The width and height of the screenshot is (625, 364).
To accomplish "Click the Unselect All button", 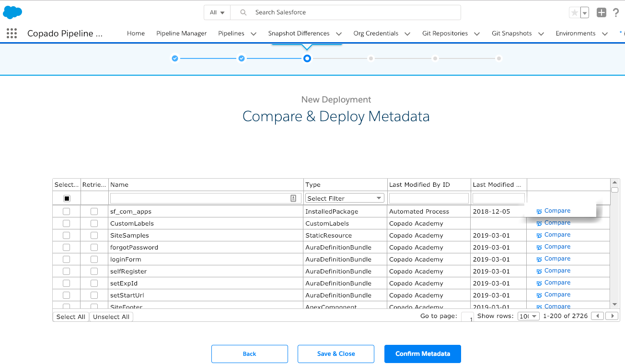I will (111, 317).
